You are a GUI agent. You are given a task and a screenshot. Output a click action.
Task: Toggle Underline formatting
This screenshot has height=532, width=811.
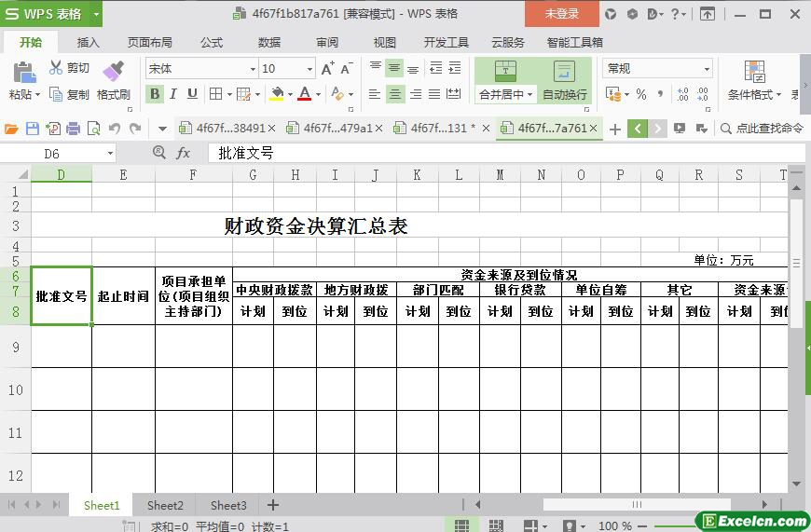192,94
